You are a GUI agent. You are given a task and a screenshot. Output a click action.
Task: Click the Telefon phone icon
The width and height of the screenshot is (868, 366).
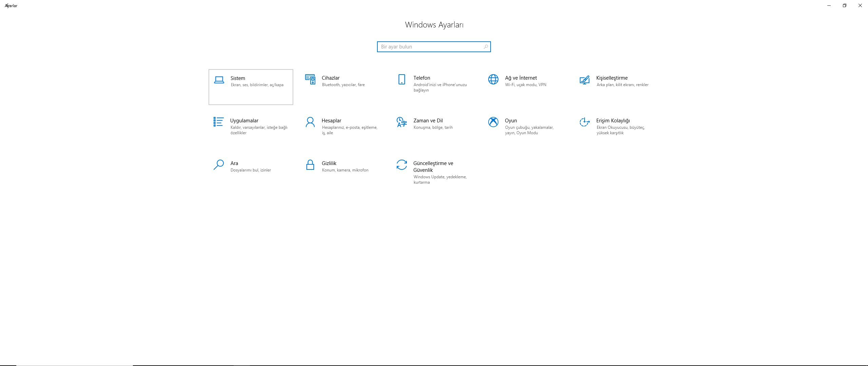pyautogui.click(x=402, y=79)
